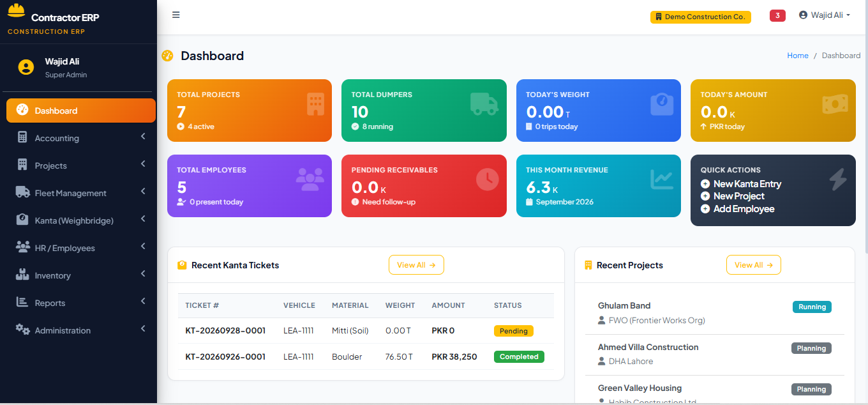Click the Reports chart icon in sidebar

(x=22, y=302)
